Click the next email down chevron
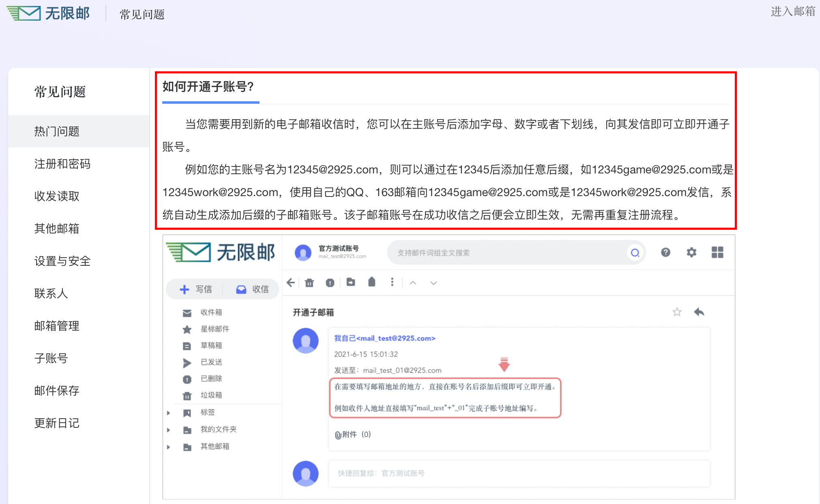The width and height of the screenshot is (820, 504). point(434,283)
